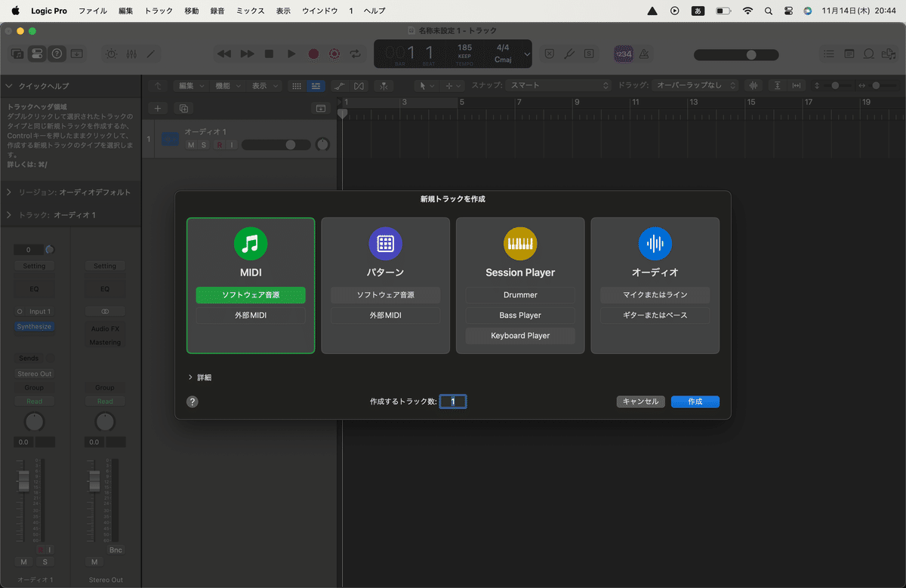This screenshot has height=588, width=906.
Task: Choose the Bass Player option
Action: point(520,316)
